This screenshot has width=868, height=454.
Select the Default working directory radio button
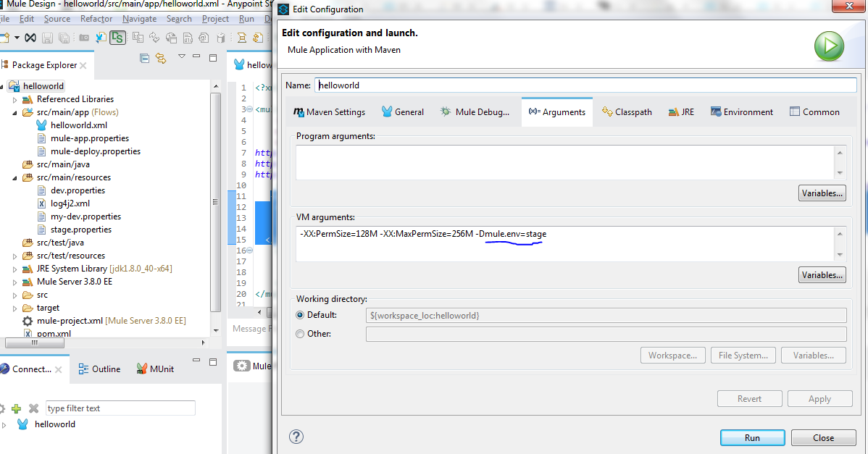click(x=300, y=316)
